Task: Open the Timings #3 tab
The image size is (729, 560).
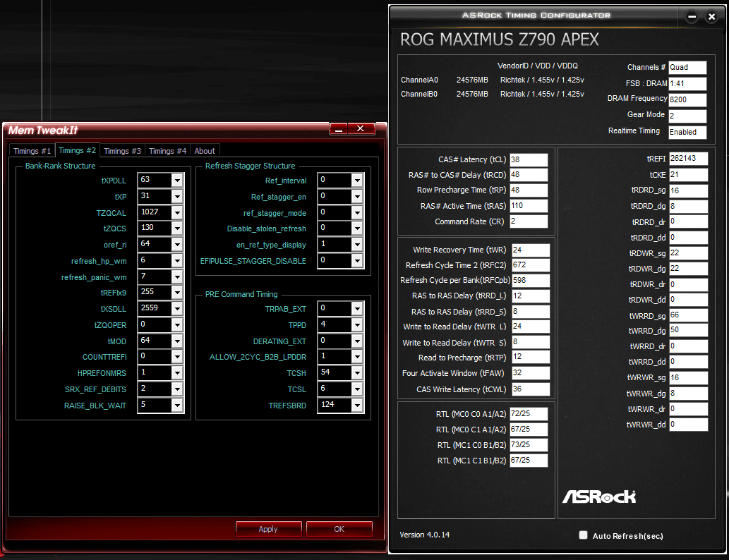Action: (x=122, y=151)
